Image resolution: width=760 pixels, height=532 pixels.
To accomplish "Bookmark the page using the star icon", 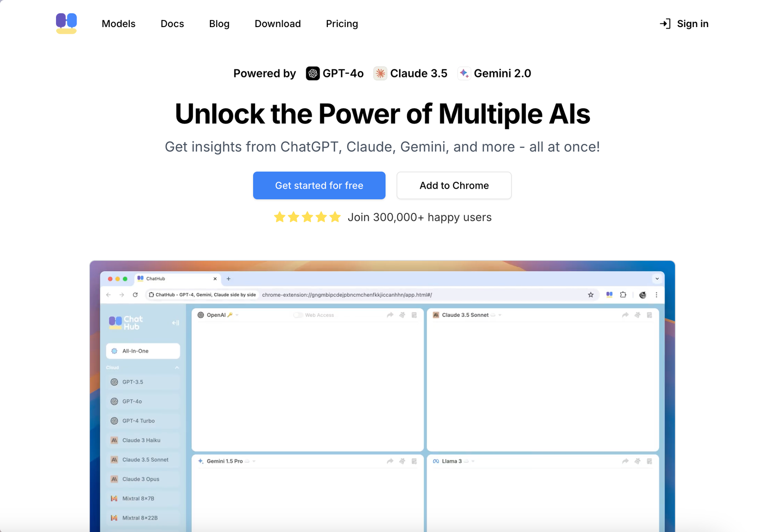I will [x=590, y=294].
